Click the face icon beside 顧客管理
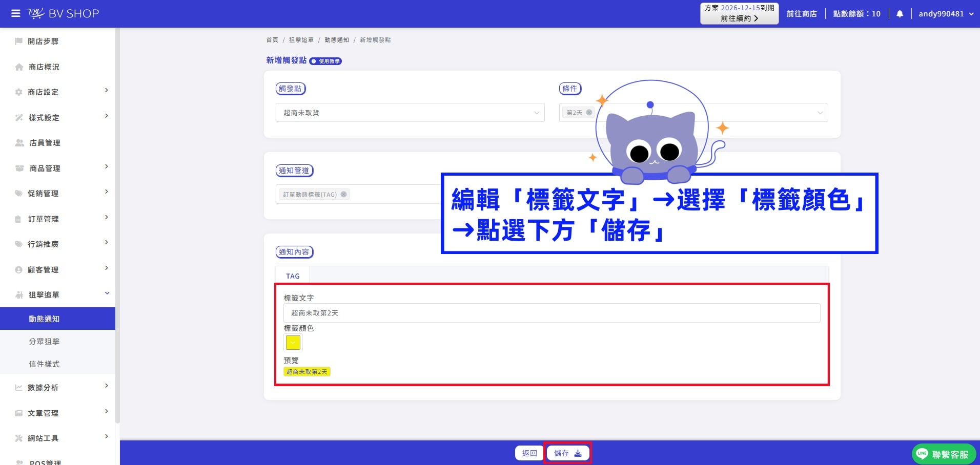Image resolution: width=980 pixels, height=465 pixels. click(x=19, y=270)
